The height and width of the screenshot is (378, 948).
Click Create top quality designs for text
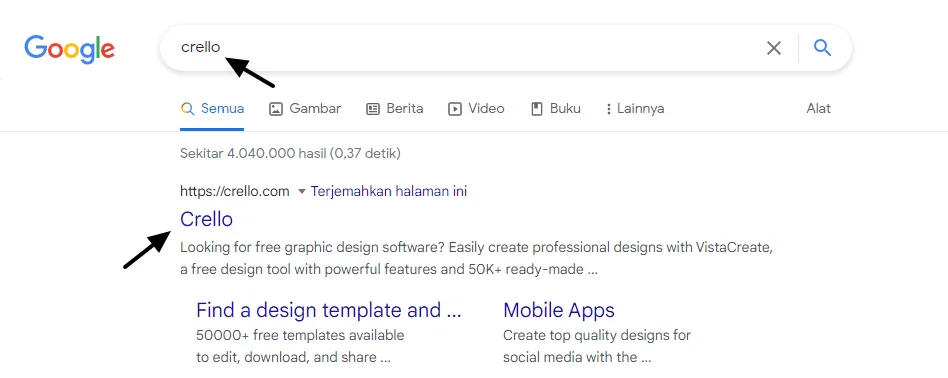(x=597, y=335)
